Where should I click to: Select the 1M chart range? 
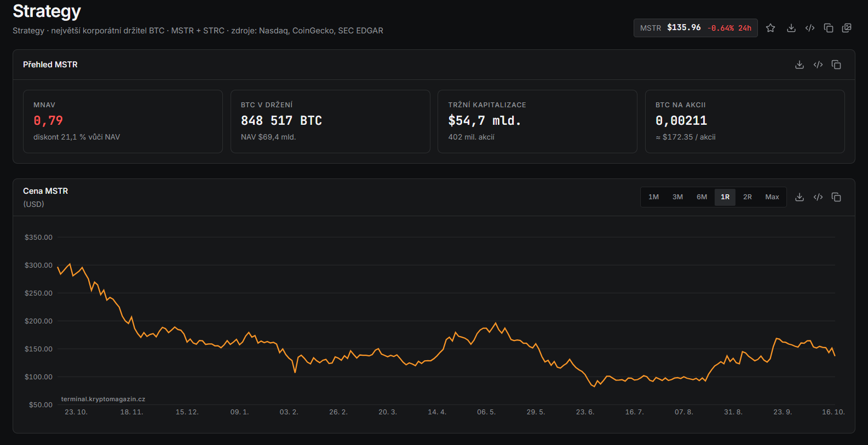[x=654, y=197]
